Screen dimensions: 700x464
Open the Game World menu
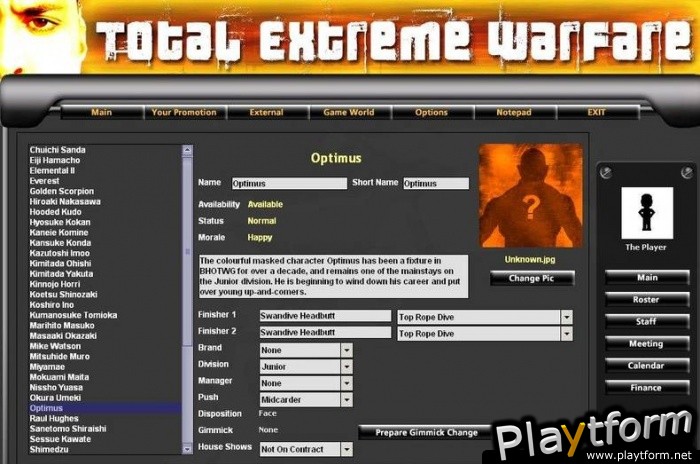tap(349, 112)
